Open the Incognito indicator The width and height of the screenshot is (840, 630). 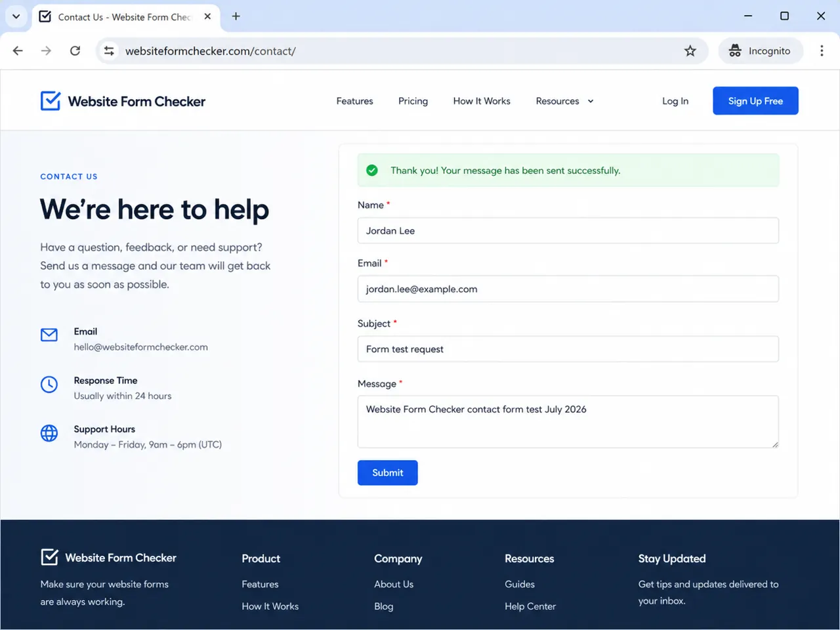(x=760, y=51)
